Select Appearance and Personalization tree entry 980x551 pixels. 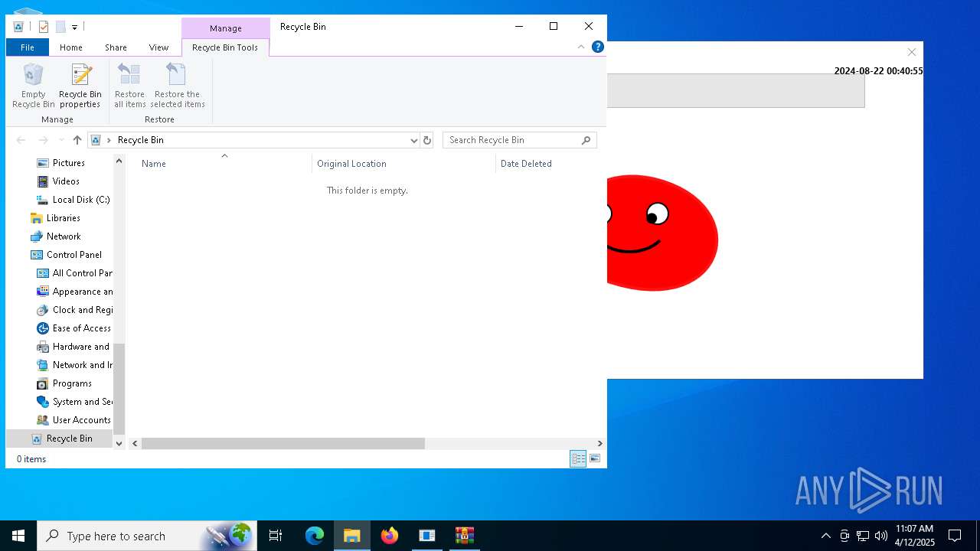point(82,292)
